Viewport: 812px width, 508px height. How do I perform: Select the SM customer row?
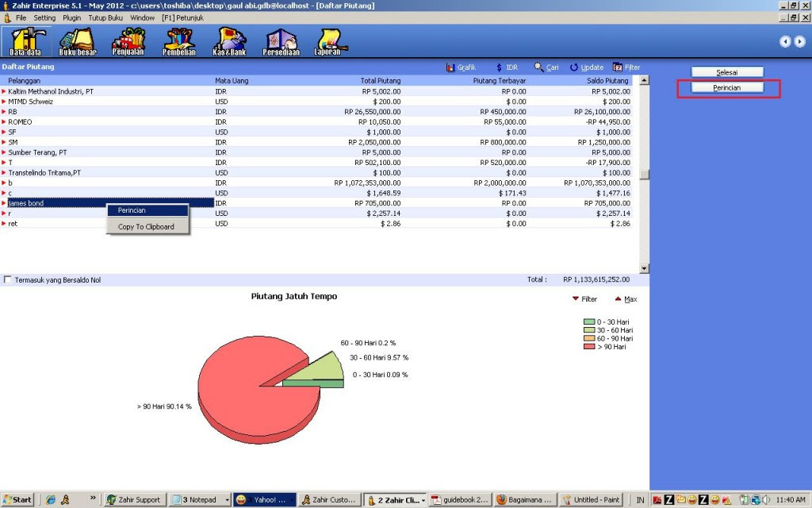(x=316, y=142)
